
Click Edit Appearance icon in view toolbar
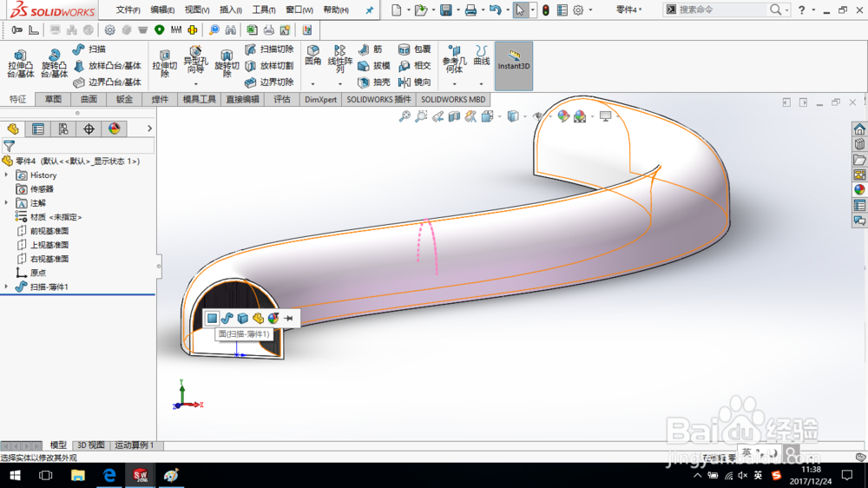[563, 116]
